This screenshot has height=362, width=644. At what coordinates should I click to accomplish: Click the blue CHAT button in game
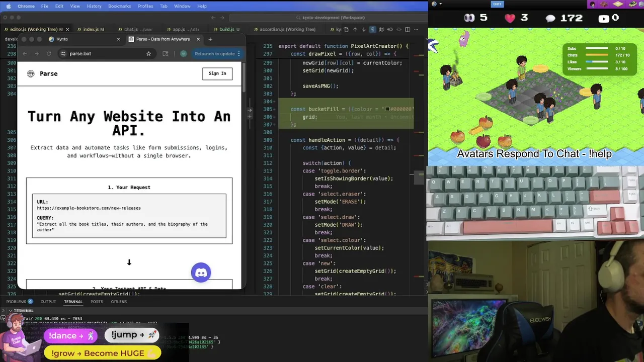pyautogui.click(x=497, y=4)
